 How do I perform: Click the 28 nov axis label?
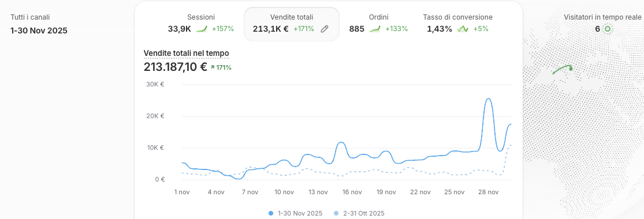click(488, 191)
